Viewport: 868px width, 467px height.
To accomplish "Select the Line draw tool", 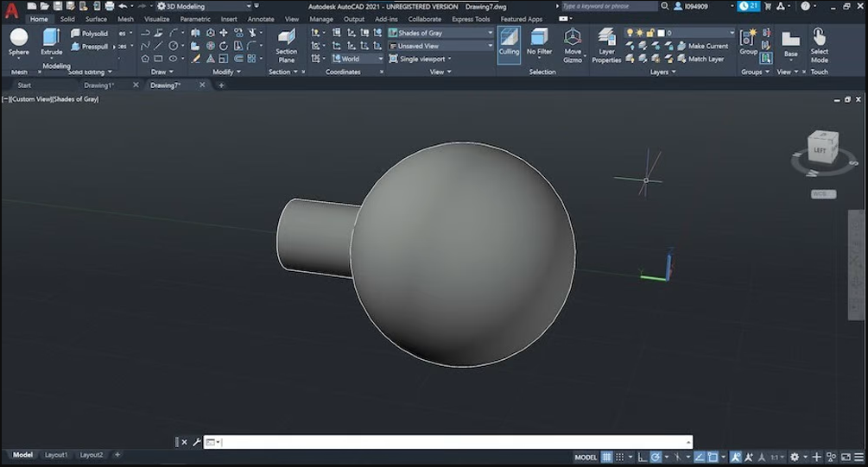I will click(158, 46).
